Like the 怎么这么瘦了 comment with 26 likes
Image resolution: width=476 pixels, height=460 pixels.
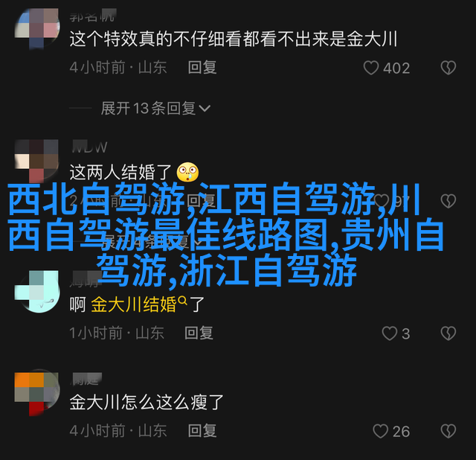pos(380,431)
